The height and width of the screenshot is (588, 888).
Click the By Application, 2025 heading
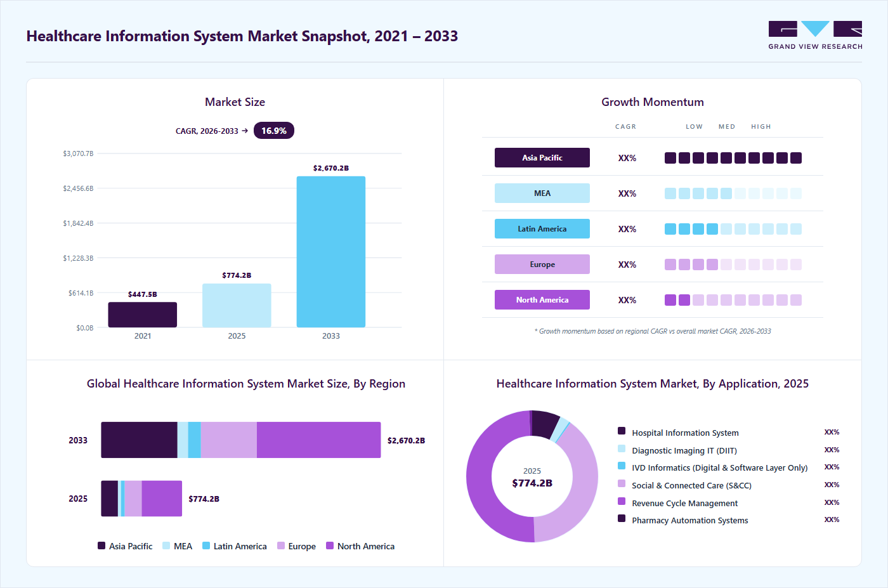tap(653, 384)
